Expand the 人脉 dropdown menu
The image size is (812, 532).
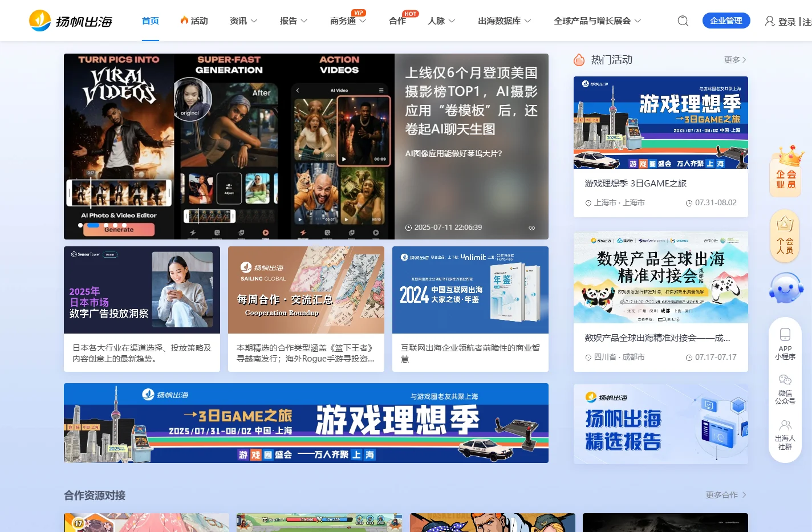click(441, 21)
